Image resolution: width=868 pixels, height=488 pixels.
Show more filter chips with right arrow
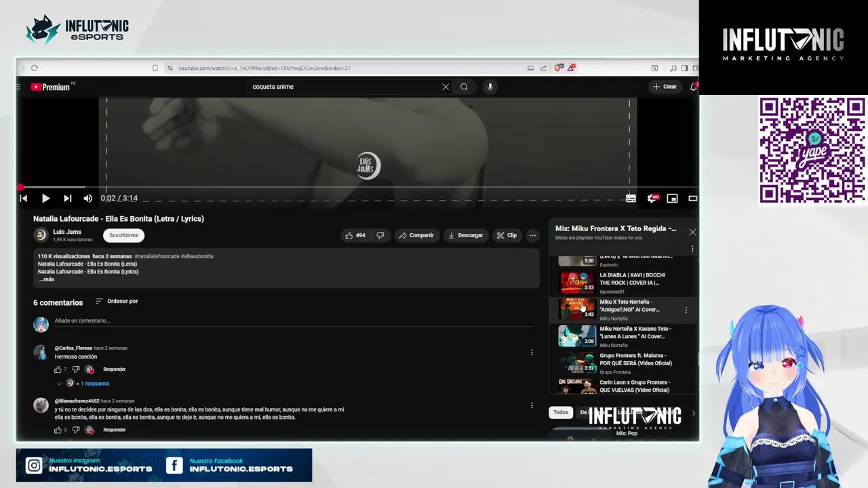(693, 413)
